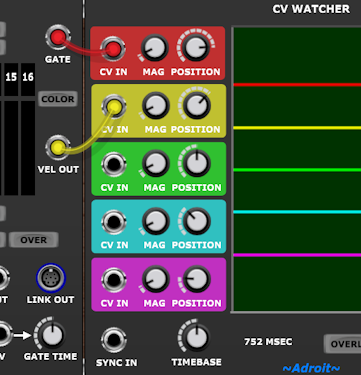Click the green channel POSITION knob

(197, 163)
